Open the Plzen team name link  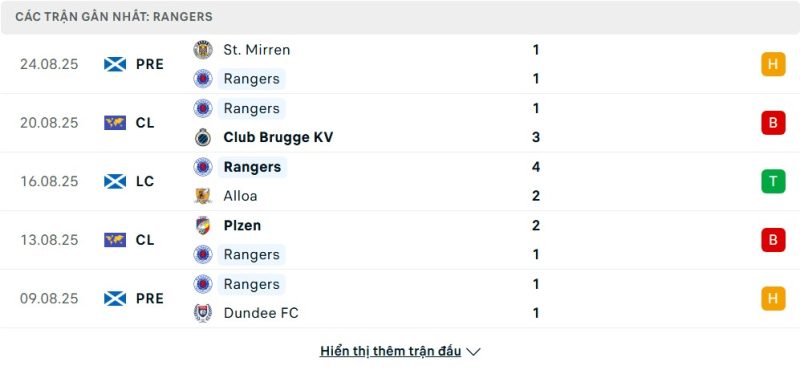242,226
